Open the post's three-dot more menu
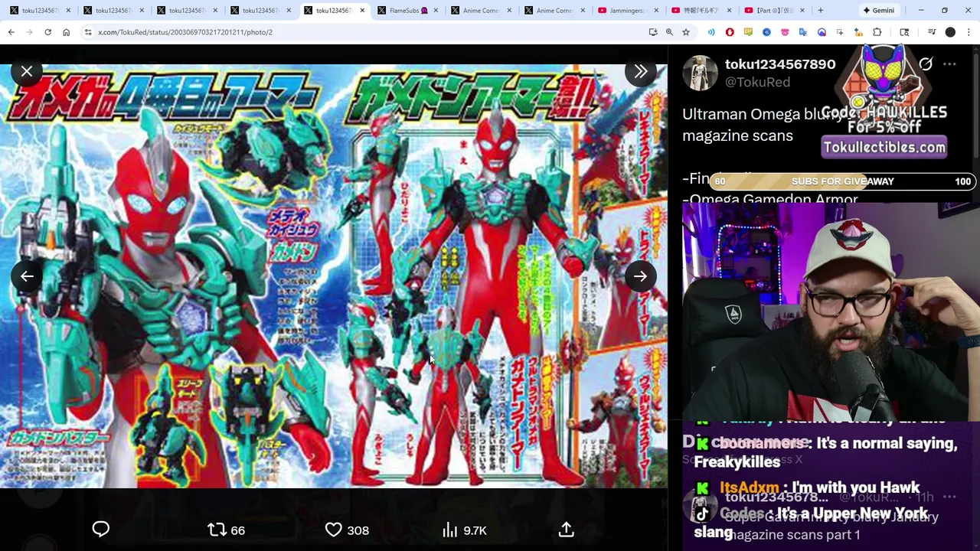Viewport: 980px width, 551px height. [x=949, y=64]
